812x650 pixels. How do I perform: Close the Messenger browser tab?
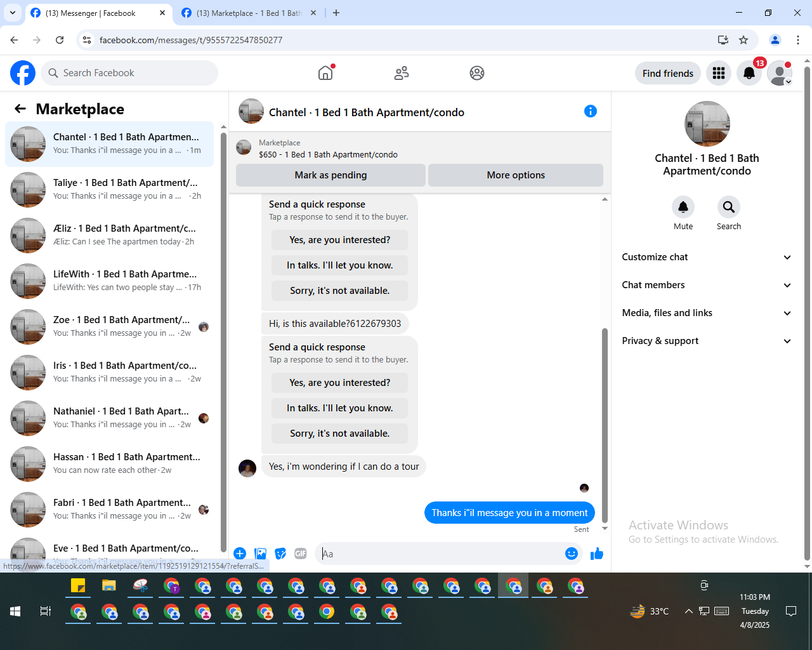(x=162, y=13)
